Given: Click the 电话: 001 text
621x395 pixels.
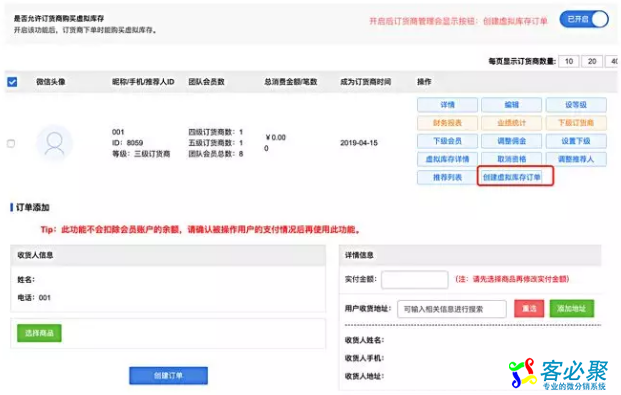Looking at the screenshot, I should point(34,298).
